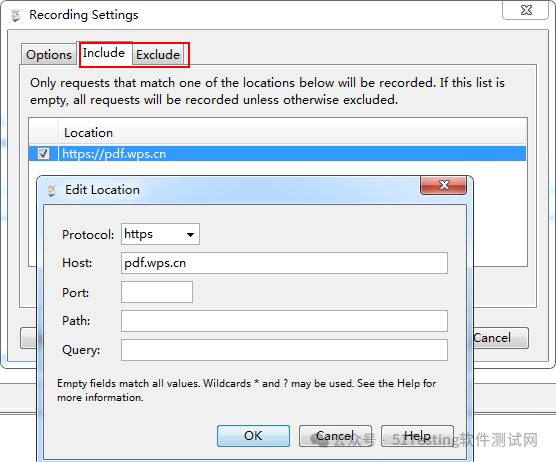Click into the Path field

[284, 321]
